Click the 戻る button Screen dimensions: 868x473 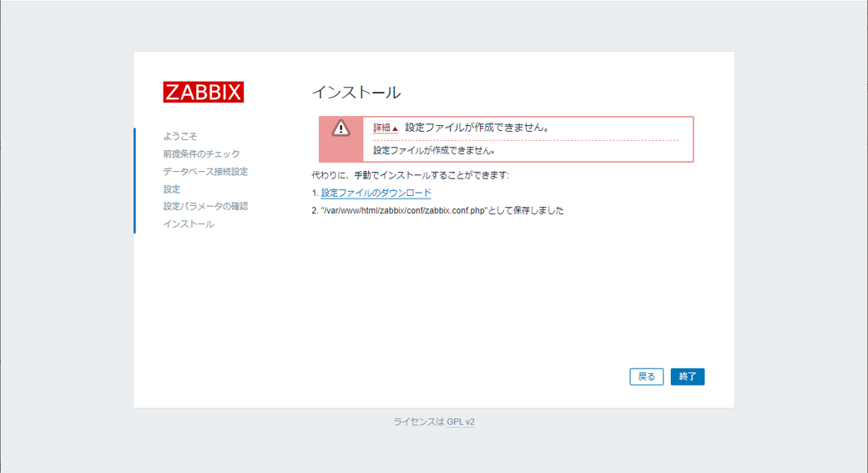tap(646, 377)
